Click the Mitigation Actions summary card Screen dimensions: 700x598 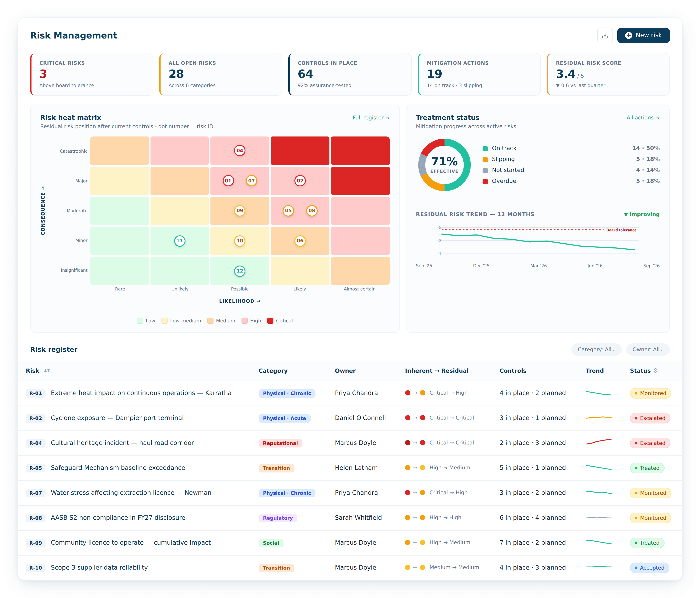[479, 74]
